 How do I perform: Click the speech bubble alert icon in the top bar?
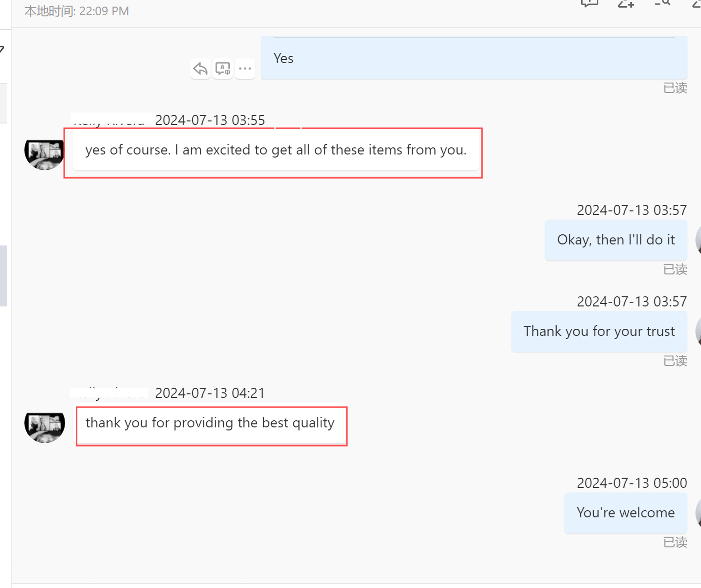pyautogui.click(x=590, y=3)
